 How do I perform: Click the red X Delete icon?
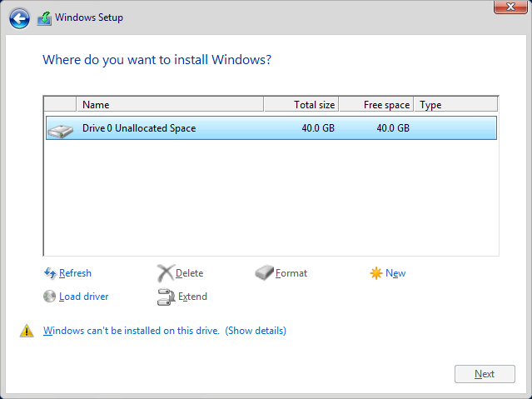[x=166, y=273]
